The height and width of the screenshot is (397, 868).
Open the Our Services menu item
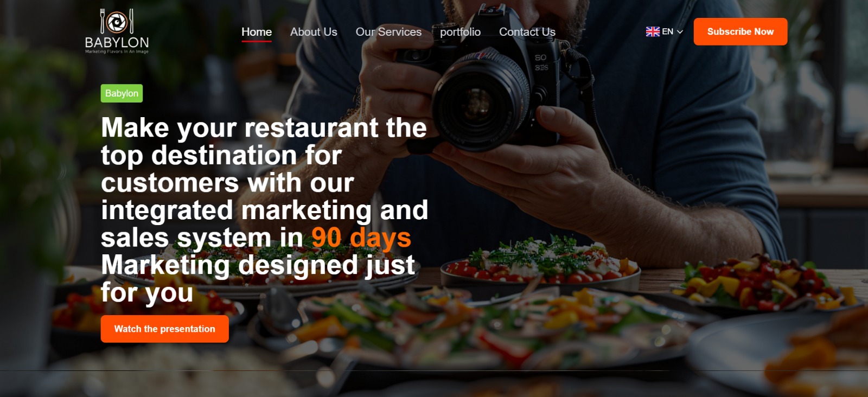(388, 32)
